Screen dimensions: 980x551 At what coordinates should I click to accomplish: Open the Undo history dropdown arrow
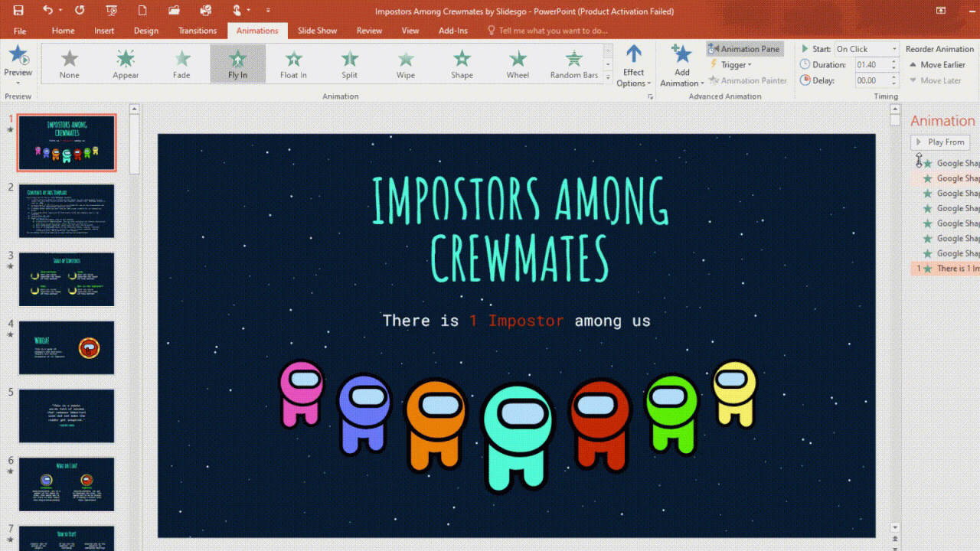coord(60,11)
